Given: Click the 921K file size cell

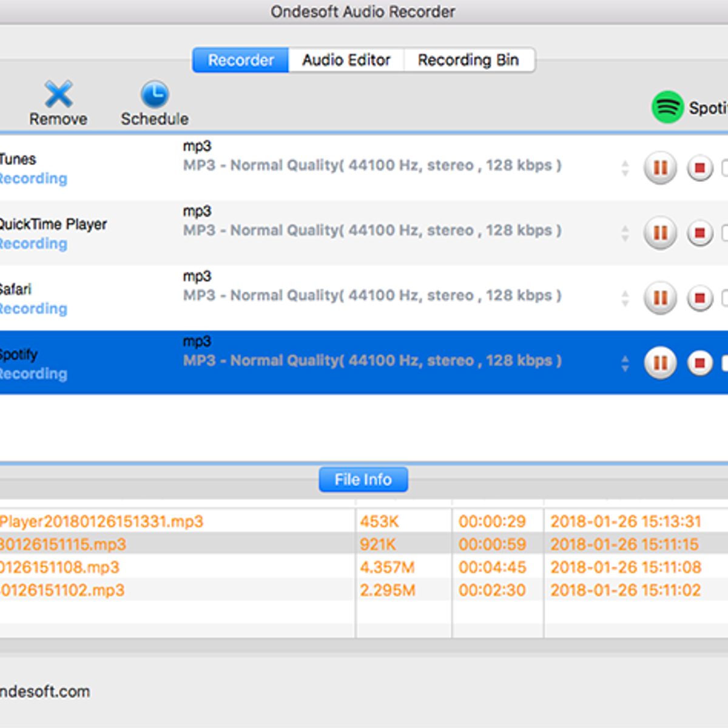Looking at the screenshot, I should tap(378, 544).
